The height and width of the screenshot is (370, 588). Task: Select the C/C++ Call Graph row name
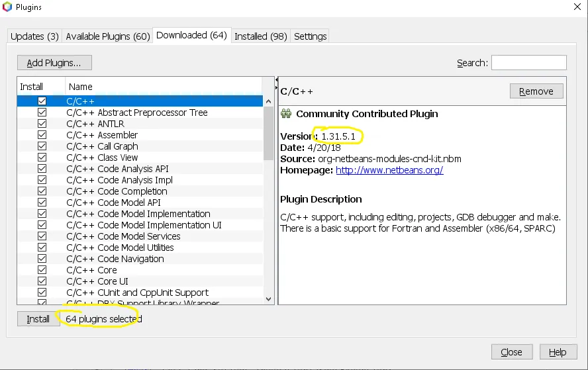[102, 146]
